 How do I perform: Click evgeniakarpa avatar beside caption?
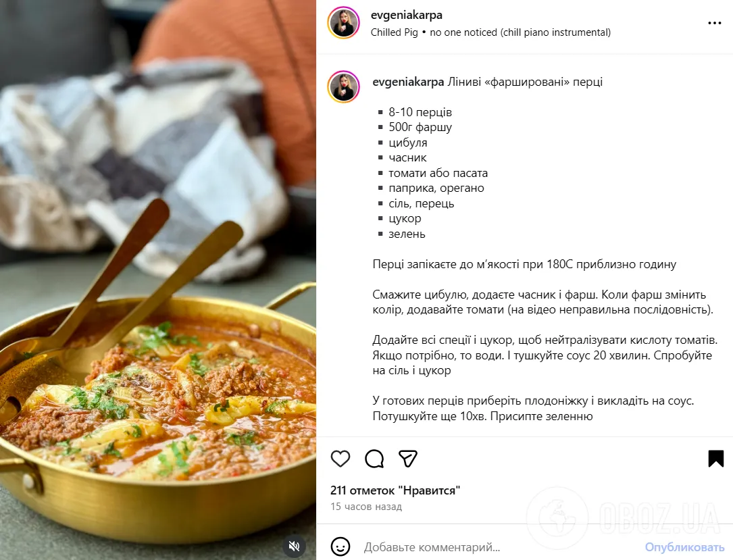[344, 86]
